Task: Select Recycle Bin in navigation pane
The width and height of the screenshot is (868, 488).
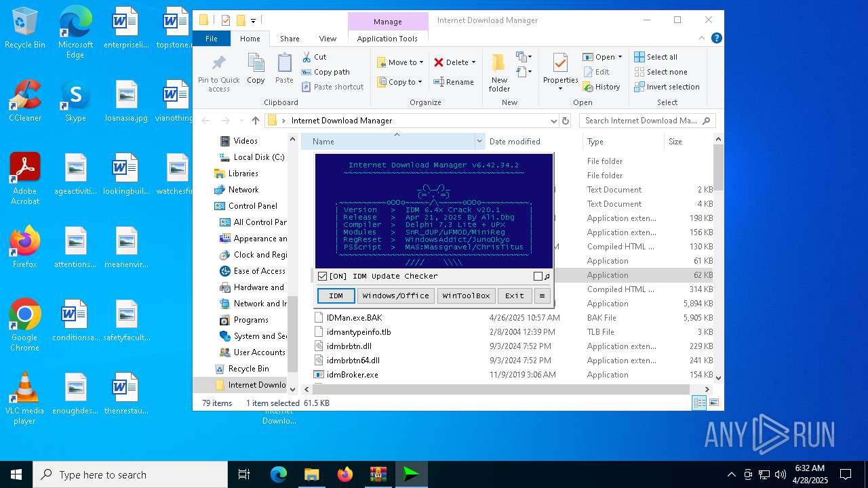Action: (x=248, y=369)
